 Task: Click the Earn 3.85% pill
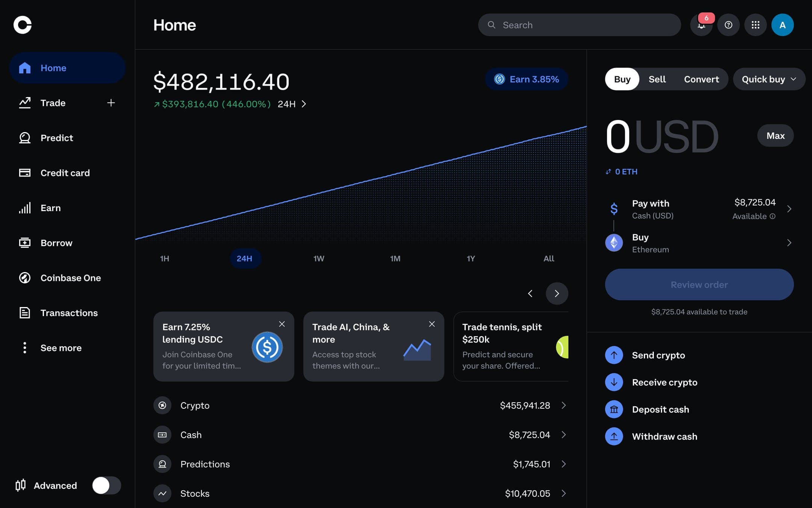click(x=526, y=79)
